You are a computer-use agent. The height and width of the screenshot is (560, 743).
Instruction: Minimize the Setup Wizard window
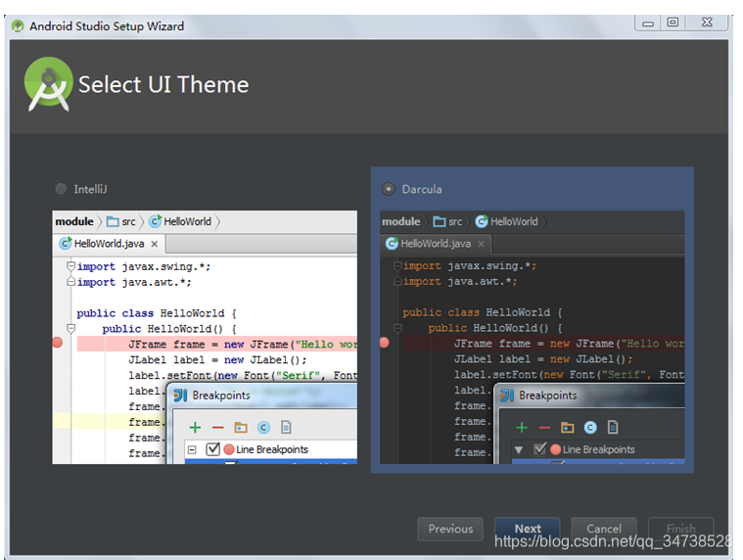pyautogui.click(x=648, y=23)
